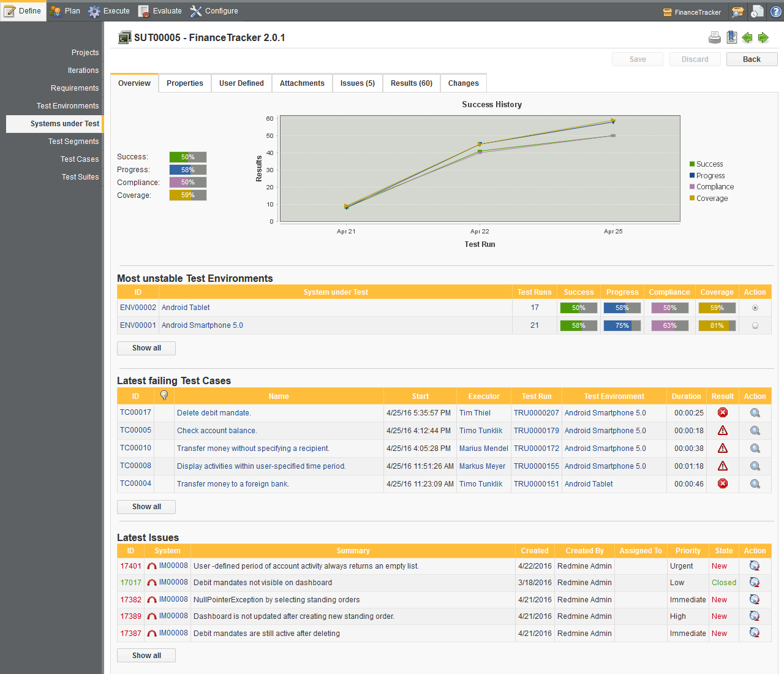The image size is (784, 674).
Task: Open Test Segments in the sidebar
Action: [73, 142]
